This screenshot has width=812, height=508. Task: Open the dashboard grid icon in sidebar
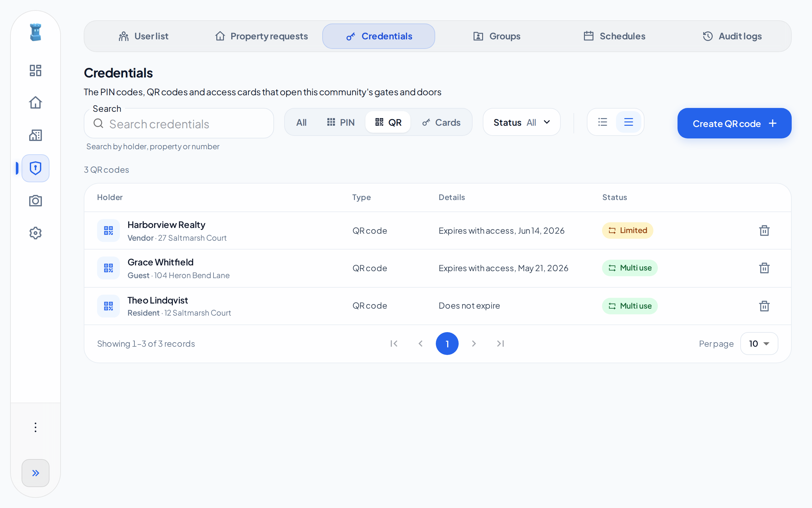(x=35, y=70)
